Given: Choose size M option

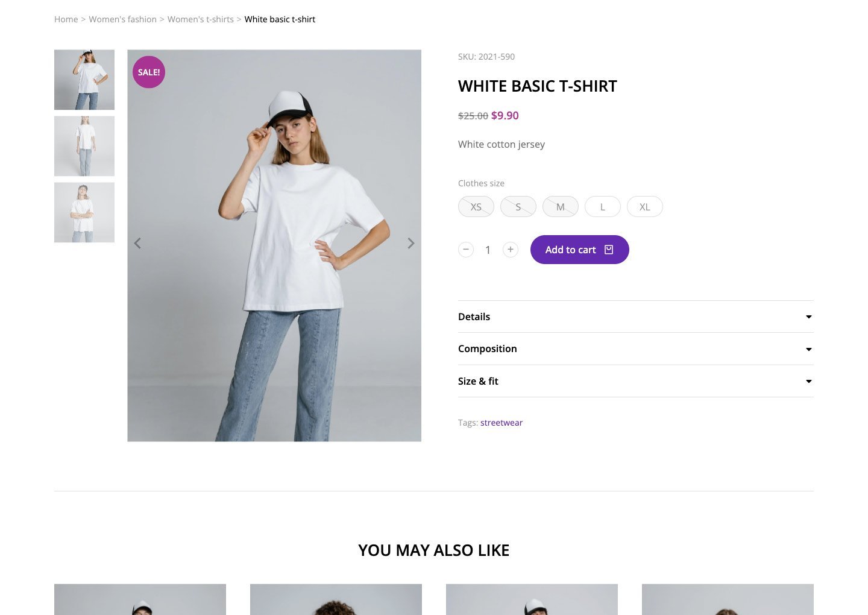Looking at the screenshot, I should click(561, 207).
